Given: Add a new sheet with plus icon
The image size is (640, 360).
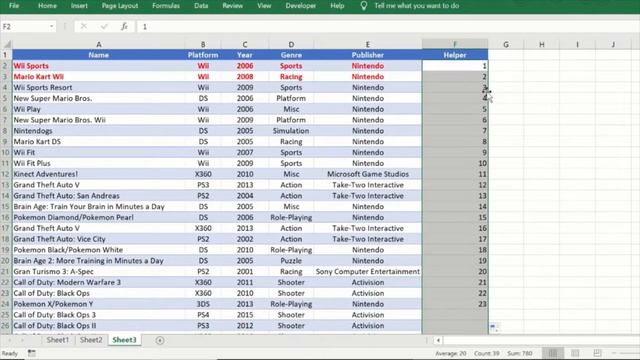Looking at the screenshot, I should tap(160, 340).
